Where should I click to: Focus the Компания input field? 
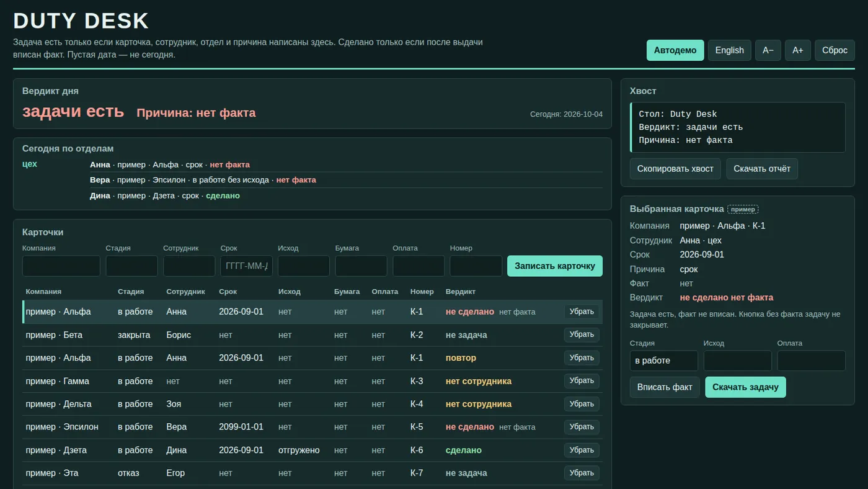[61, 266]
